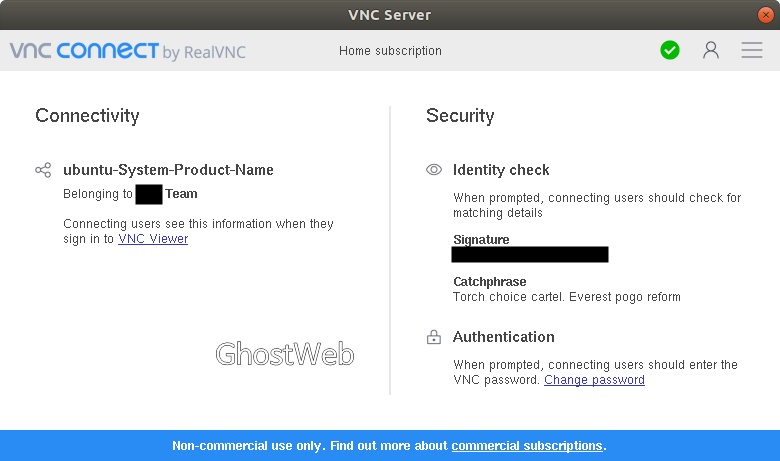Click the Home subscription label
Image resolution: width=780 pixels, height=461 pixels.
point(390,51)
